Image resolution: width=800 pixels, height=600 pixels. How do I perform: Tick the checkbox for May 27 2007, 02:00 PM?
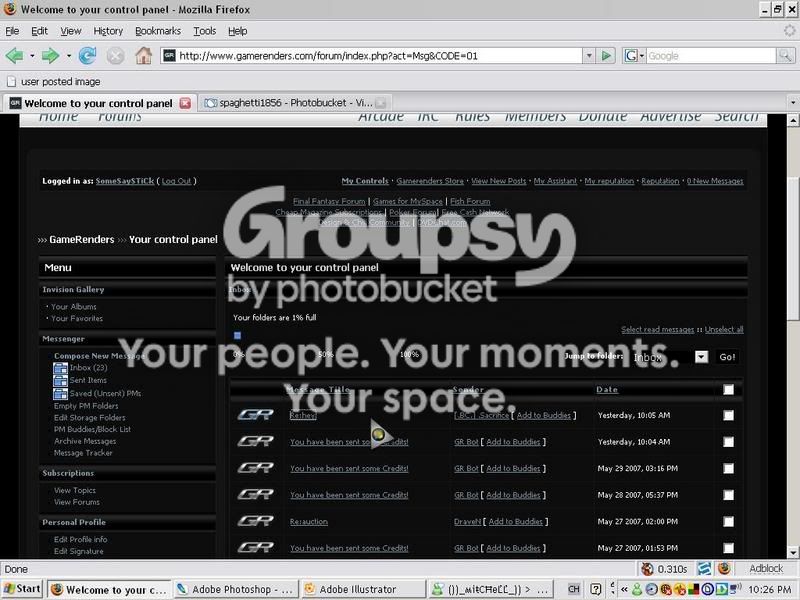pos(728,521)
